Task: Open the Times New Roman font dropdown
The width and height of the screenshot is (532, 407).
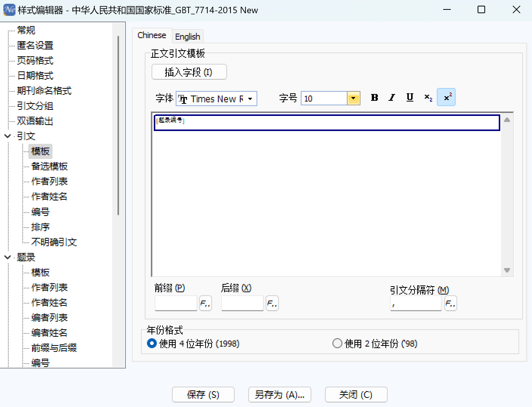Action: (x=250, y=99)
